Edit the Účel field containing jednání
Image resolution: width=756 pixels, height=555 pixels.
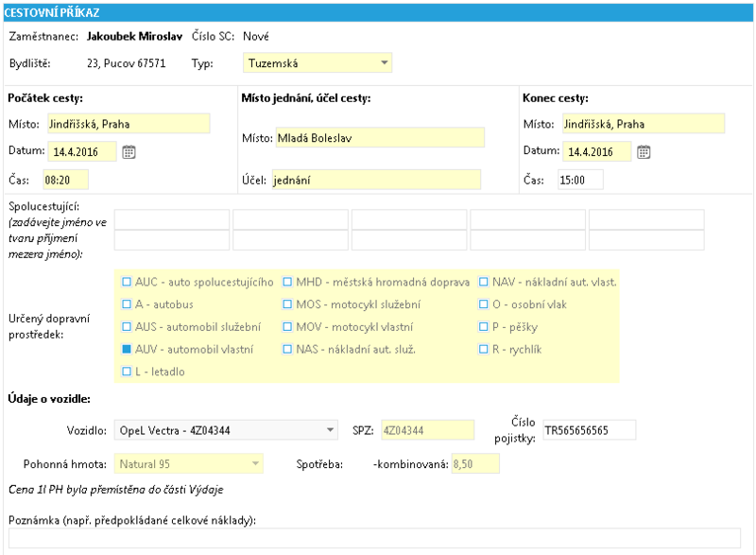376,180
